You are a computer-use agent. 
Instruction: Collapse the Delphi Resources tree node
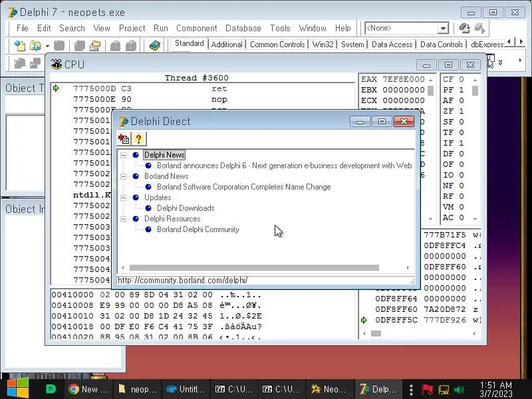[123, 219]
